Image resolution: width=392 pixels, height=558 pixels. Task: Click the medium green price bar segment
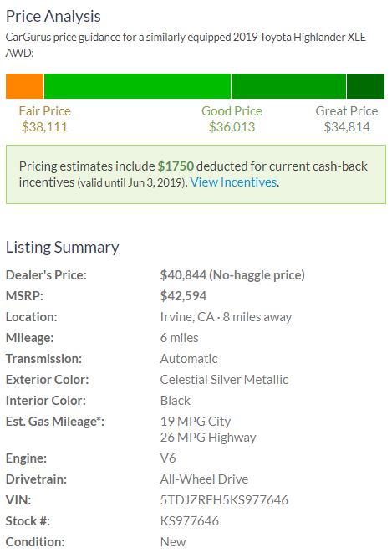(x=288, y=86)
